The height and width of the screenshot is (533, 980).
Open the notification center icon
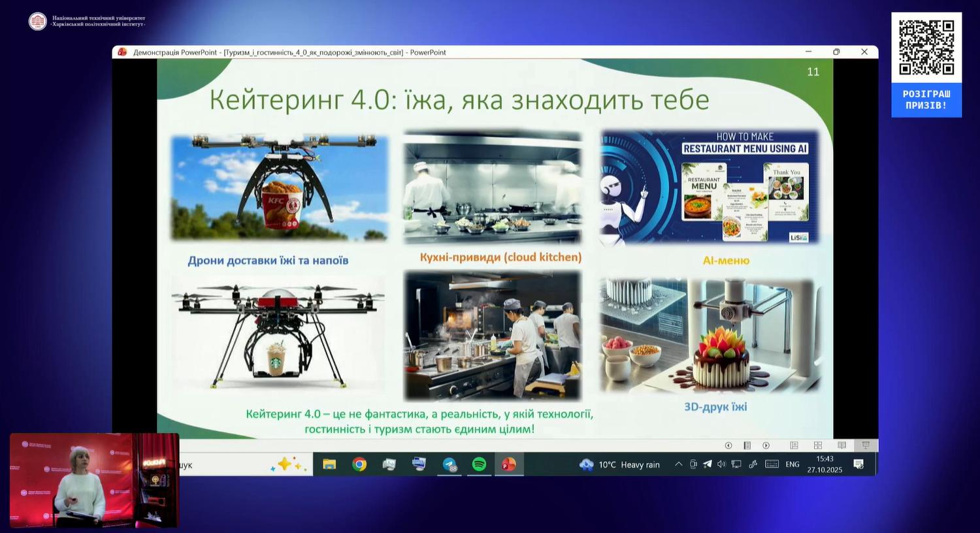(858, 464)
